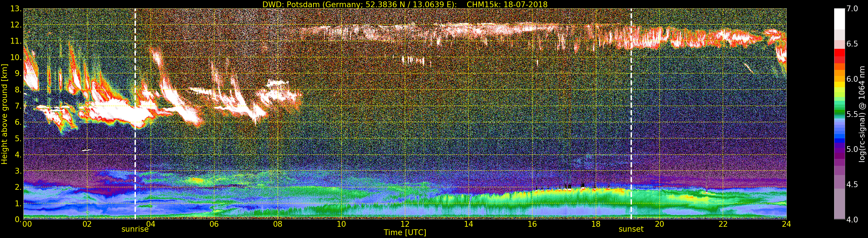The height and width of the screenshot is (238, 868).
Task: Click the x-axis tick label '10'
Action: pos(341,224)
